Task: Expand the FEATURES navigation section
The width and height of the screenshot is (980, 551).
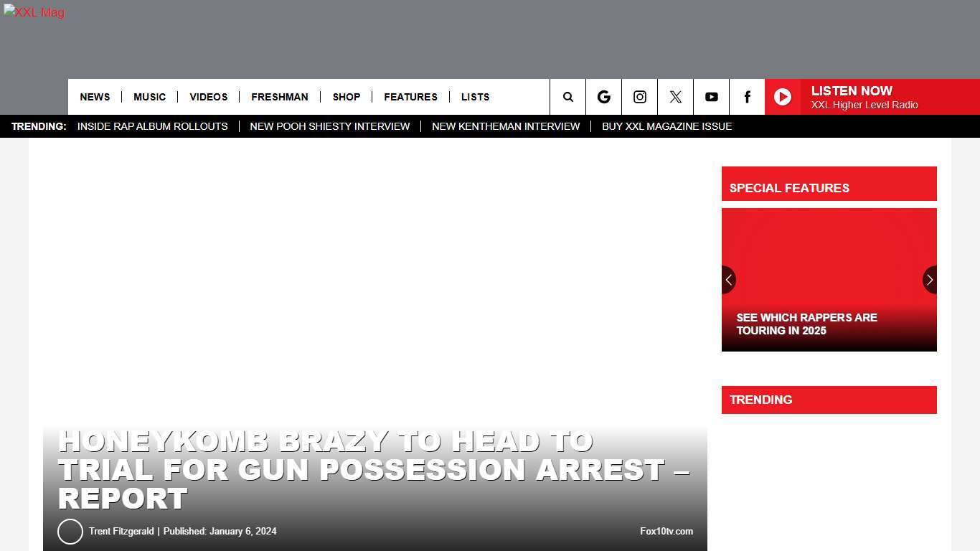Action: click(410, 97)
